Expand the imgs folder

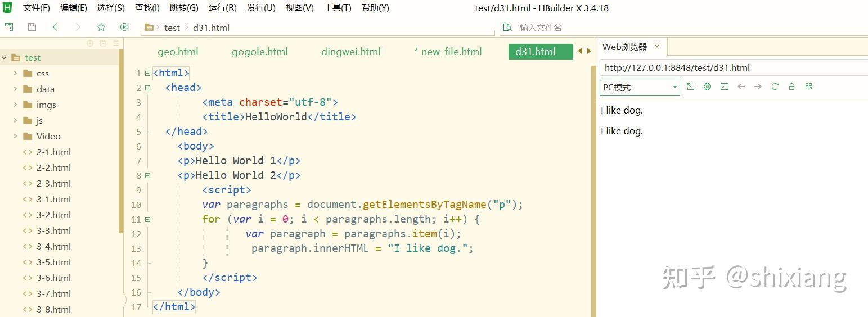pos(16,105)
